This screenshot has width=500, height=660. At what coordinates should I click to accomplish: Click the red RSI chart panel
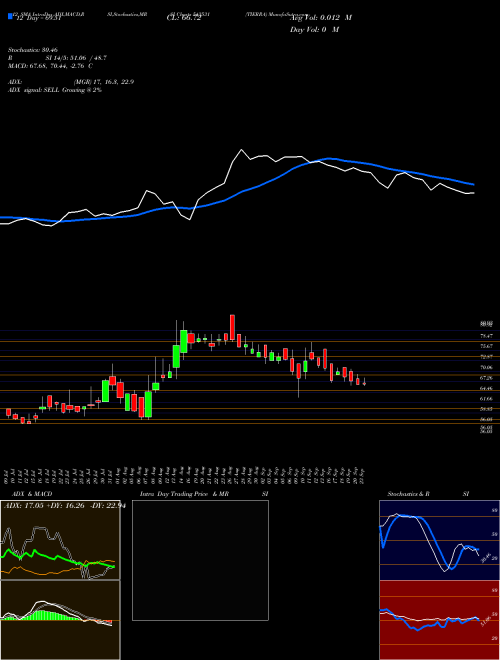point(439,620)
